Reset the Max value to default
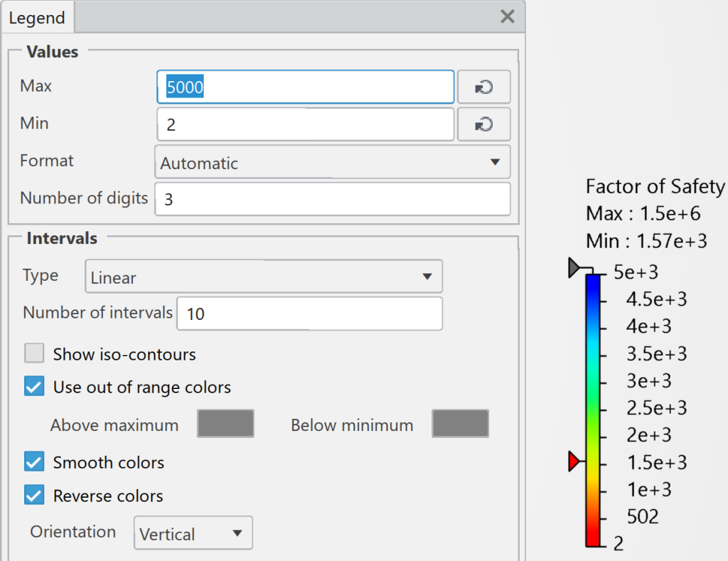Viewport: 728px width, 561px height. [x=483, y=87]
